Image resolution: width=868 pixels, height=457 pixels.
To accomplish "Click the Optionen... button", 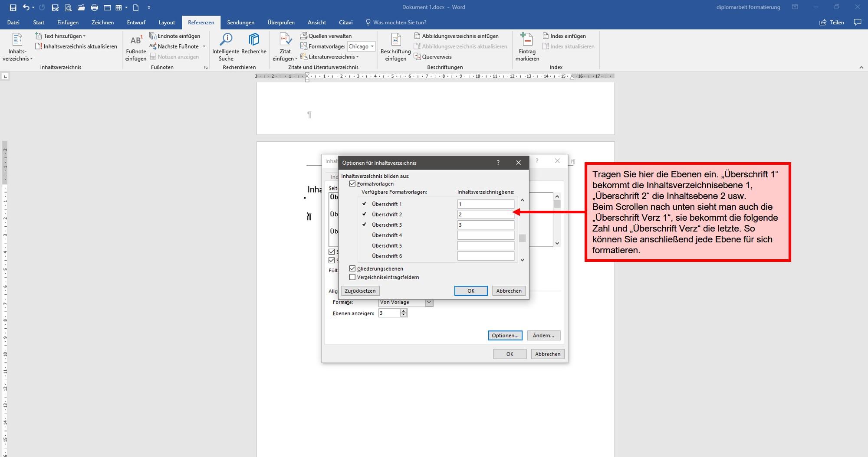I will click(x=505, y=336).
